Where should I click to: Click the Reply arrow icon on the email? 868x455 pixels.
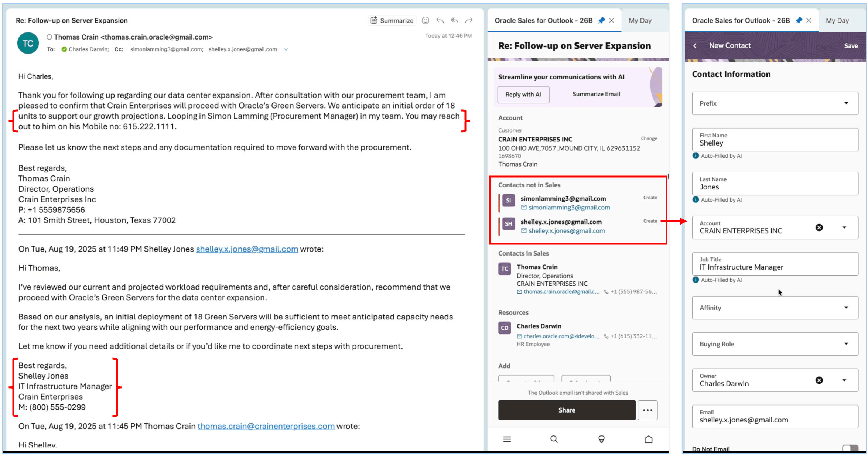coord(440,20)
